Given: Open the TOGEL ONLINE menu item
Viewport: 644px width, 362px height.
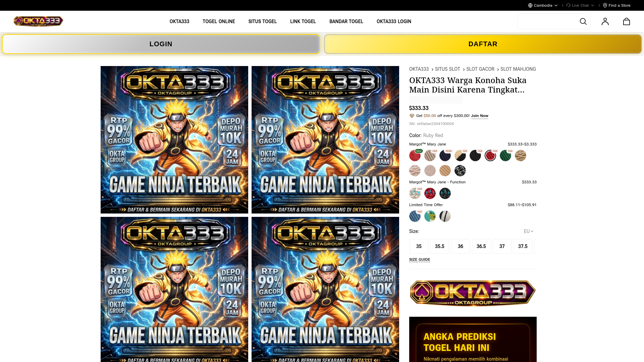Looking at the screenshot, I should [219, 21].
